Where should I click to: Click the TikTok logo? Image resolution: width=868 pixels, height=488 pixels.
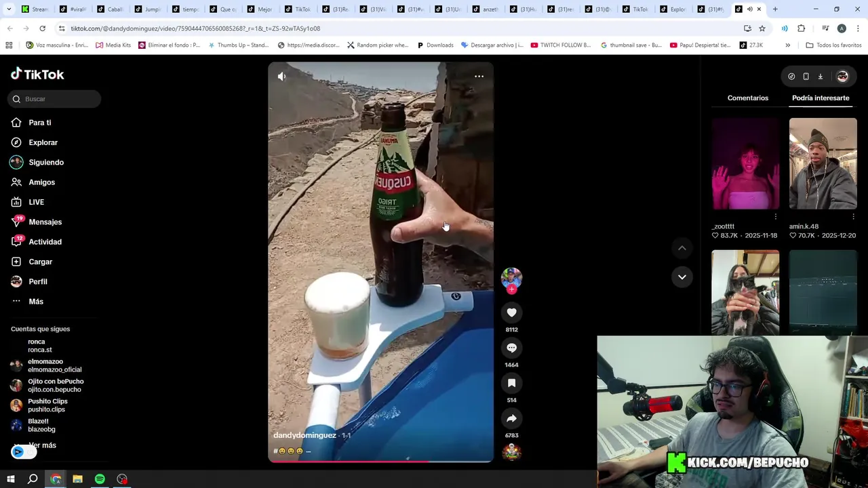pyautogui.click(x=37, y=74)
